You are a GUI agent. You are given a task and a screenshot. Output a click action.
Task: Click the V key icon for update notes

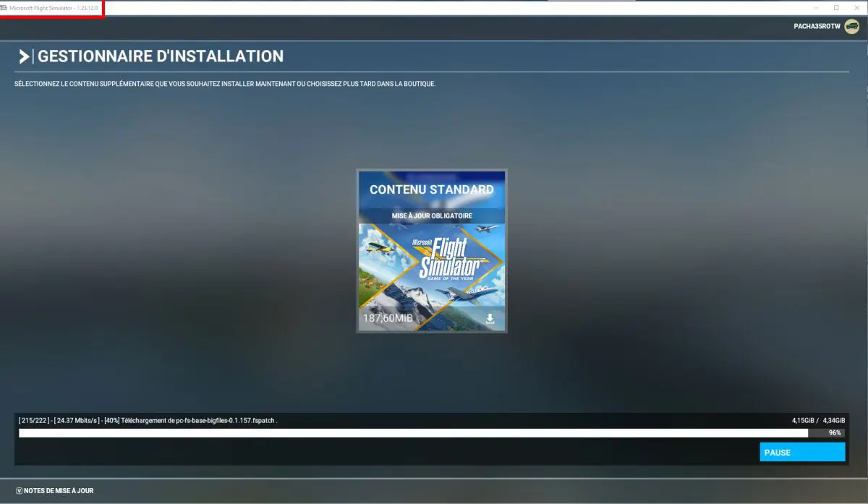coord(19,490)
